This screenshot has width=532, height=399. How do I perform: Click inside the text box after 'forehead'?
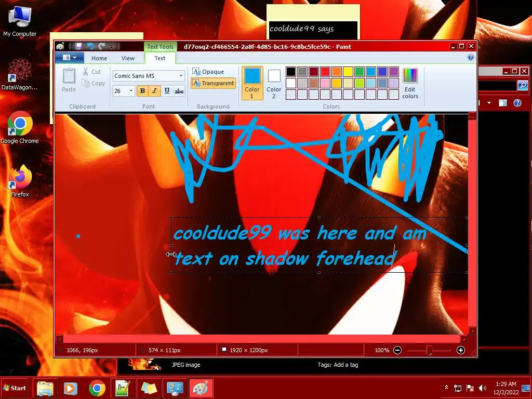[398, 259]
